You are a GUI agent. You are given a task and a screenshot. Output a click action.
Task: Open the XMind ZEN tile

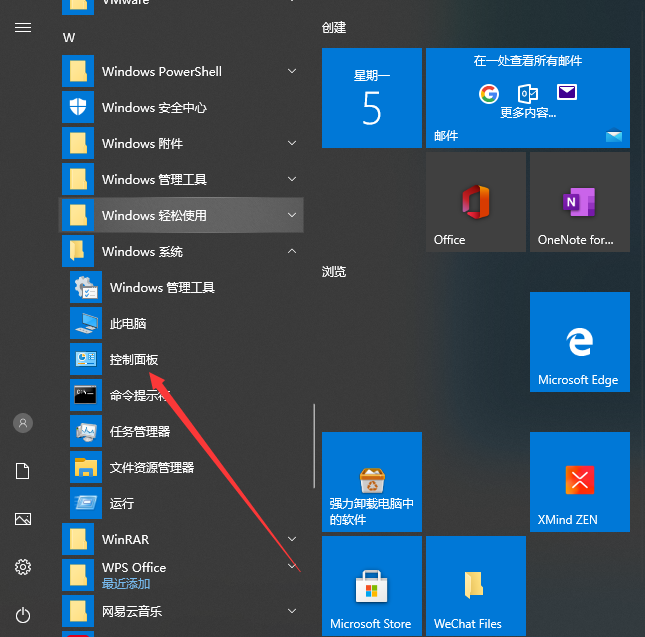coord(580,482)
